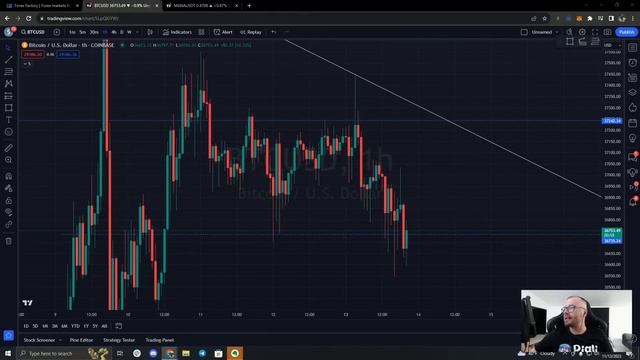The height and width of the screenshot is (360, 640).
Task: Open the patterns drawing tools
Action: 8,84
